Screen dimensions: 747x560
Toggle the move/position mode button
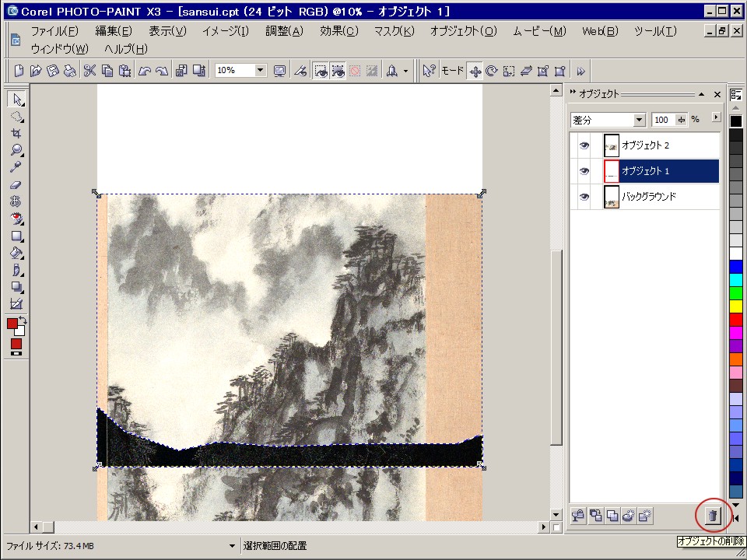click(x=475, y=71)
